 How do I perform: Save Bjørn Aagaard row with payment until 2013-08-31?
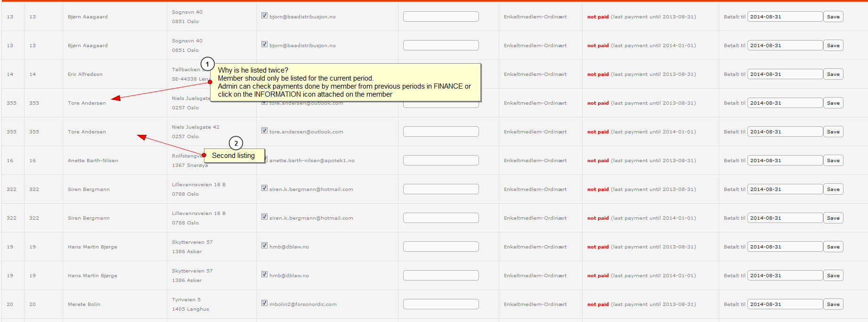coord(833,17)
